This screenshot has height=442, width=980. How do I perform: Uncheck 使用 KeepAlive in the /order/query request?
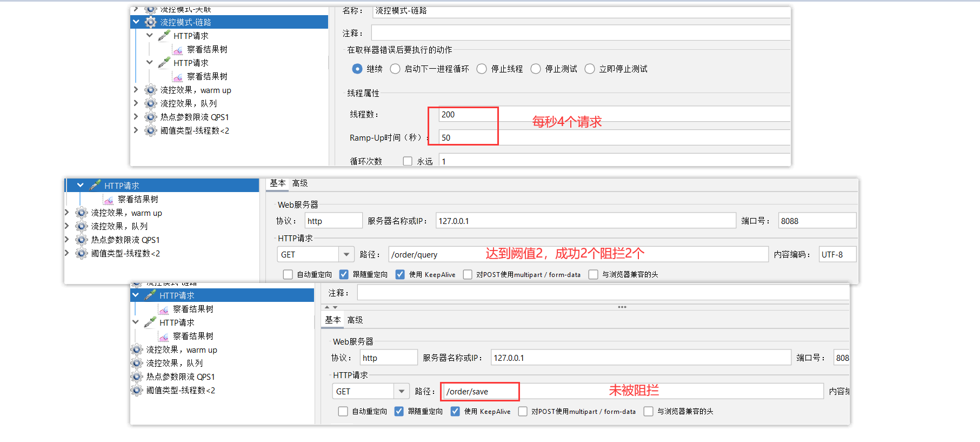coord(400,274)
